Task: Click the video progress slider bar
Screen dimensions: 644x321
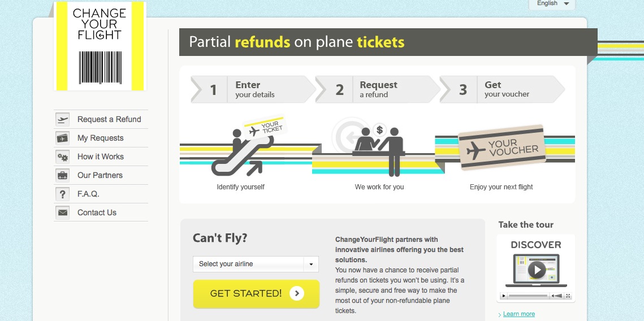Action: click(x=528, y=296)
